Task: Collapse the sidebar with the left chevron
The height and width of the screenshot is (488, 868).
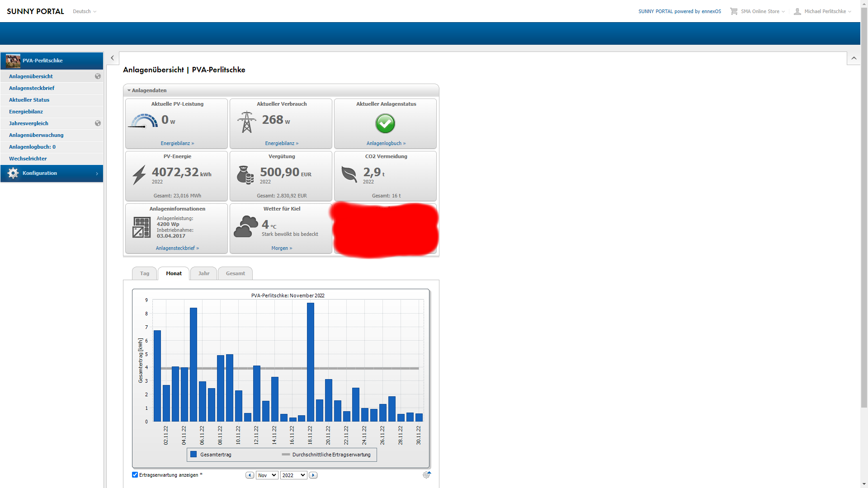Action: click(x=113, y=58)
